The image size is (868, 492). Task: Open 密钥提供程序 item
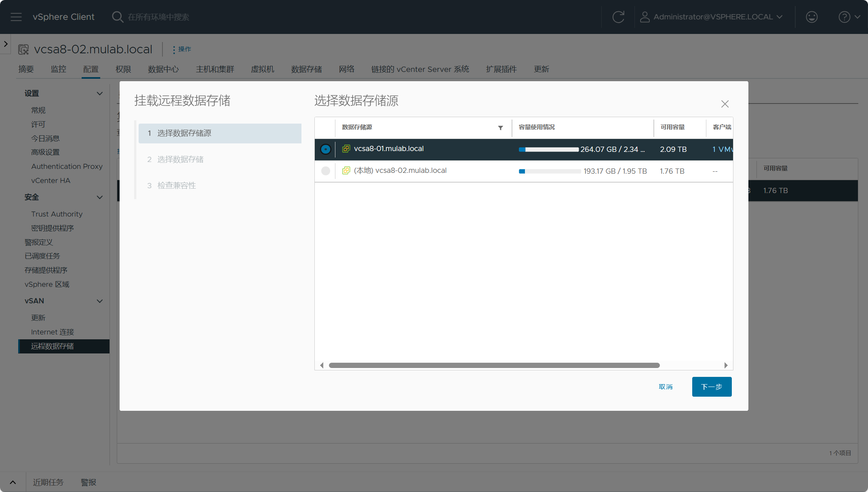point(52,228)
